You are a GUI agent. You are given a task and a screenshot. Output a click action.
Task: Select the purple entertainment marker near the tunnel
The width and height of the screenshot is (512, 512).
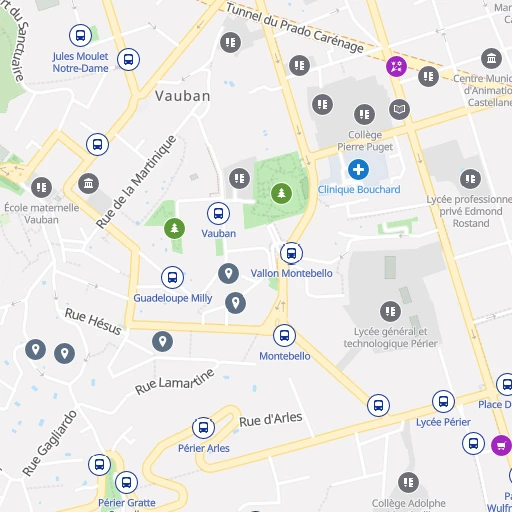click(x=396, y=66)
